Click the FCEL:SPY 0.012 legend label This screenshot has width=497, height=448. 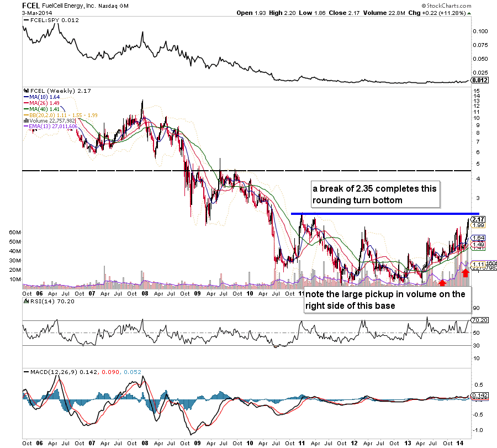point(55,20)
